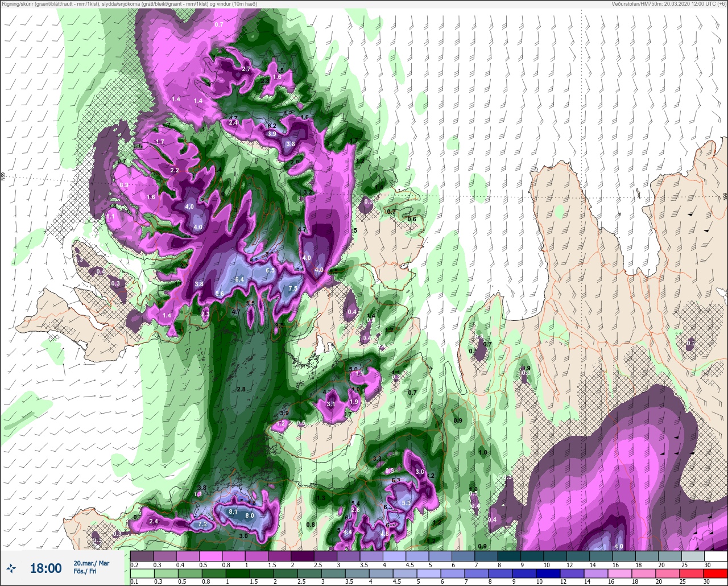Click the Veðurstofan logo icon beside the time
The image size is (728, 586).
(x=11, y=568)
